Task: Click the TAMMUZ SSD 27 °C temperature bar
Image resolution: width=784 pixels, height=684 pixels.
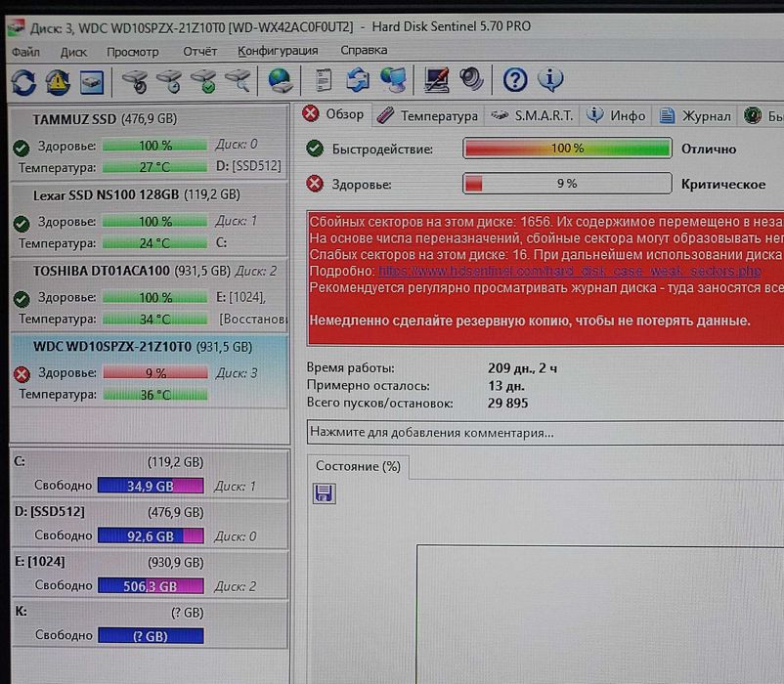Action: [154, 167]
